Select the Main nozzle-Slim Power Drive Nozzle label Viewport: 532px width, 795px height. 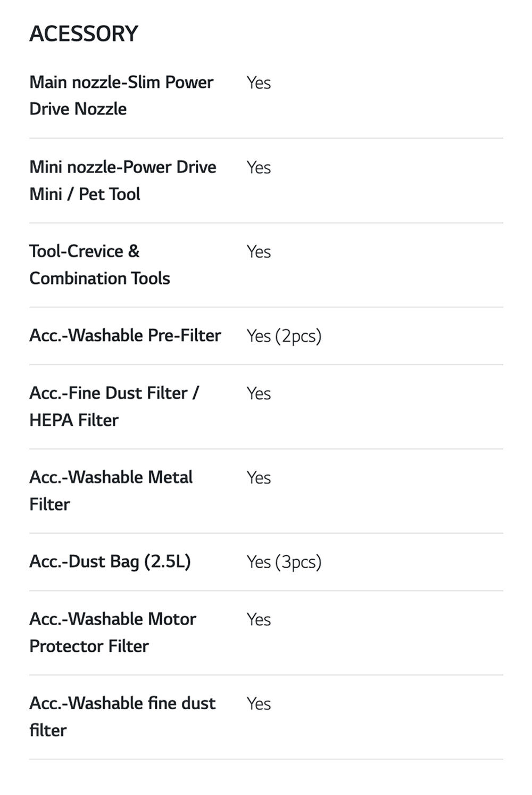[x=121, y=95]
